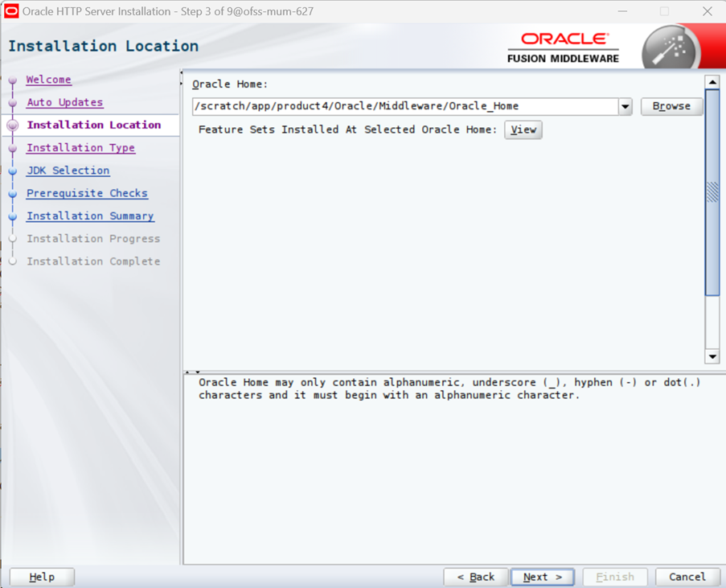This screenshot has height=588, width=726.
Task: Close the installer window
Action: coord(708,11)
